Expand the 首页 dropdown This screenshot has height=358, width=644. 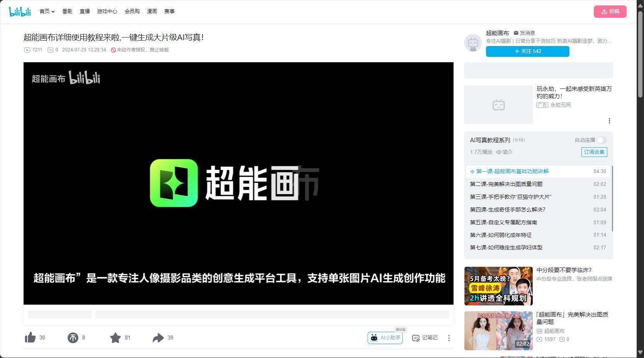click(x=47, y=12)
